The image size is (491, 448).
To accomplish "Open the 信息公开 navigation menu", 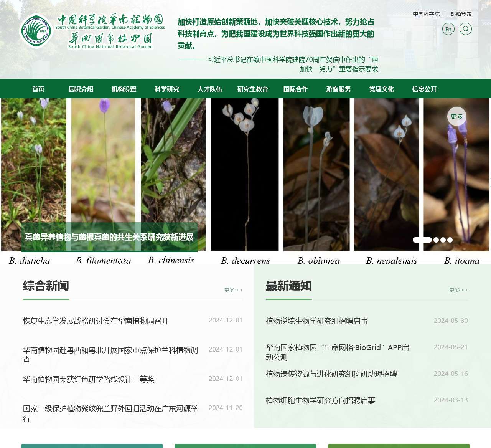I will click(x=425, y=89).
